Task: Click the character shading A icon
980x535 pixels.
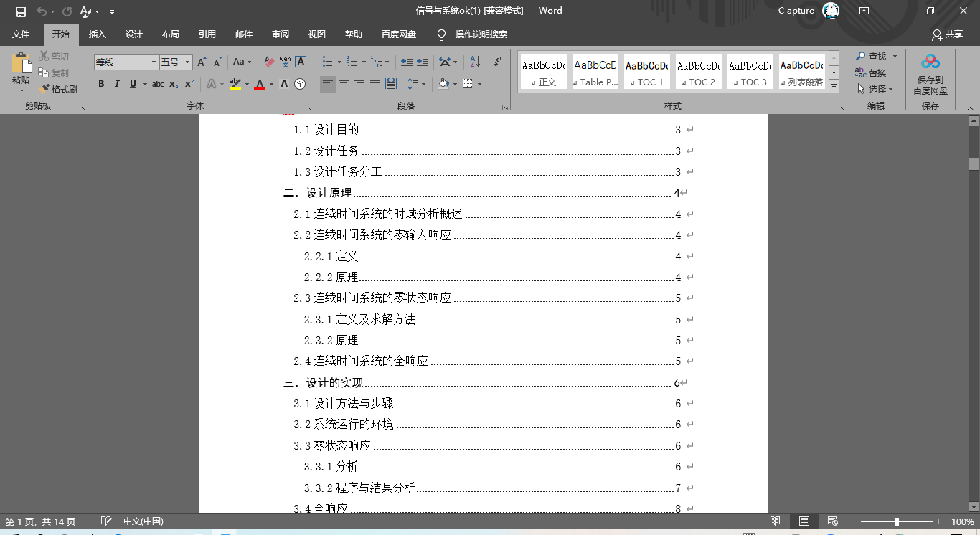Action: [284, 84]
